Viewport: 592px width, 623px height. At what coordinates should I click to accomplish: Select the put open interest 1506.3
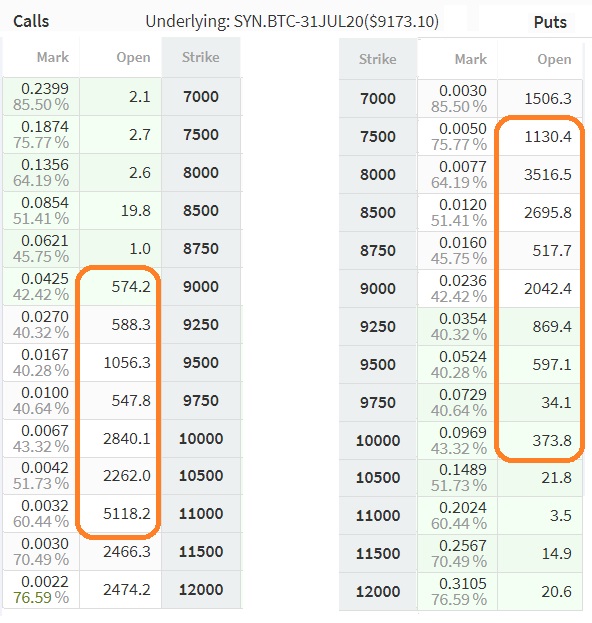(x=548, y=99)
